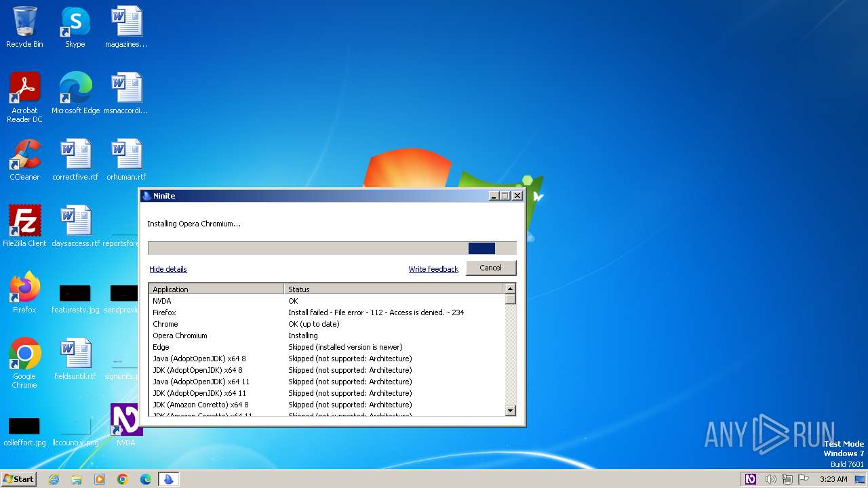
Task: Open Windows Explorer folder in taskbar
Action: point(77,479)
